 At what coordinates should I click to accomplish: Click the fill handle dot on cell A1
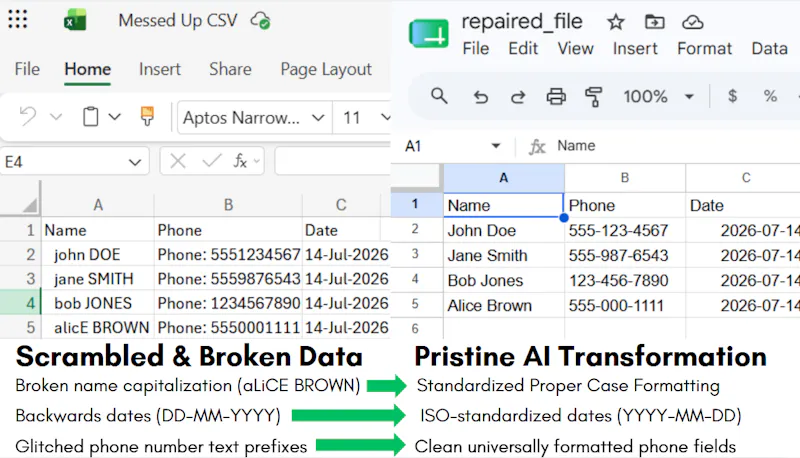tap(564, 218)
